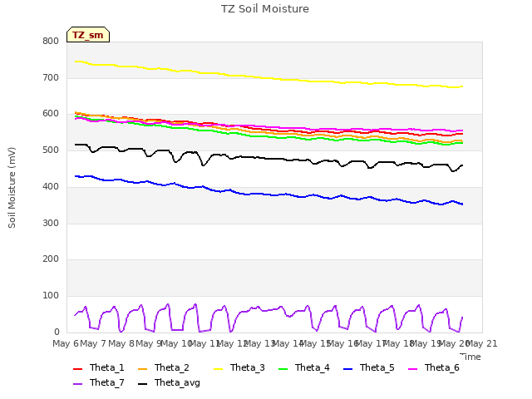Click the magenta Theta_6 legend swatch
The width and height of the screenshot is (532, 399).
[x=412, y=368]
